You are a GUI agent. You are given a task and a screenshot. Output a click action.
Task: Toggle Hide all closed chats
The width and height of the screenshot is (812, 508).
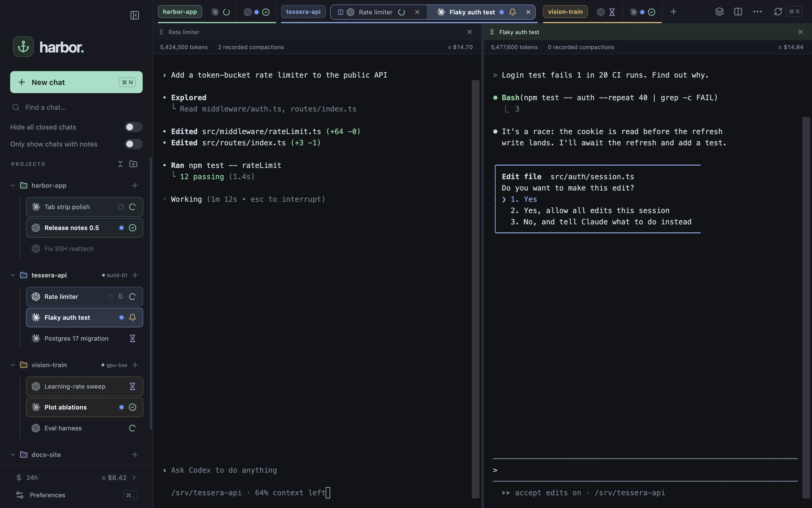point(133,127)
